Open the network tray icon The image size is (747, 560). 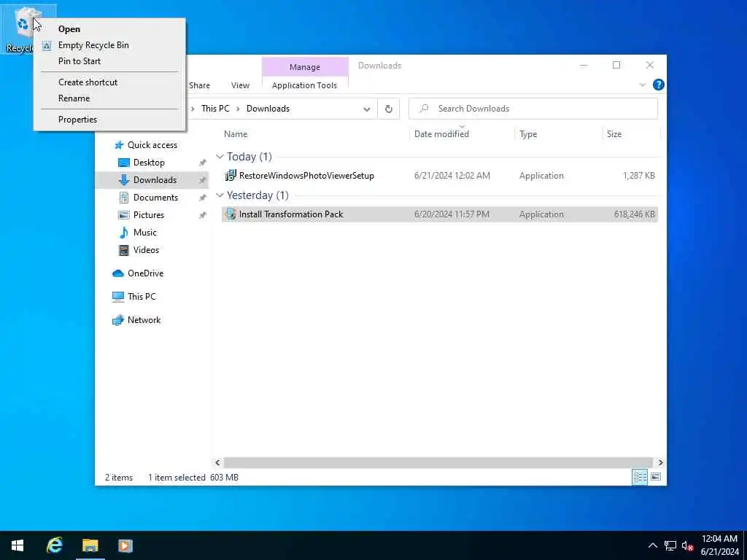[670, 546]
